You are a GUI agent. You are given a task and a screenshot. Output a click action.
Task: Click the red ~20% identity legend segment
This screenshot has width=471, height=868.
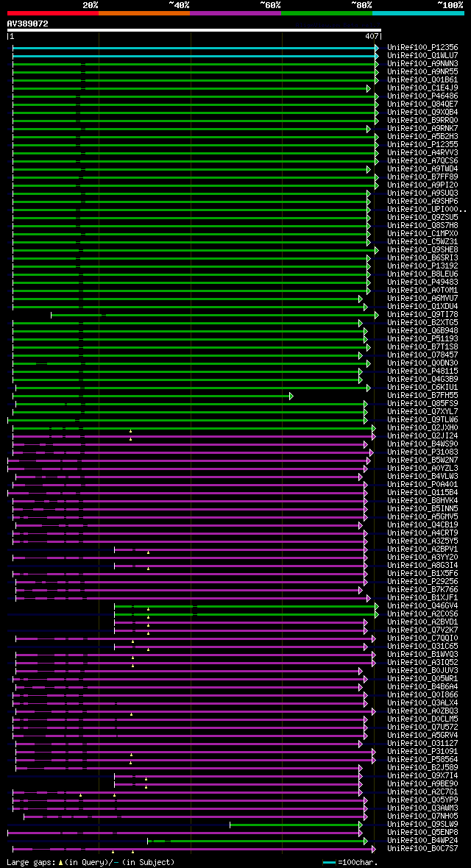tap(53, 13)
